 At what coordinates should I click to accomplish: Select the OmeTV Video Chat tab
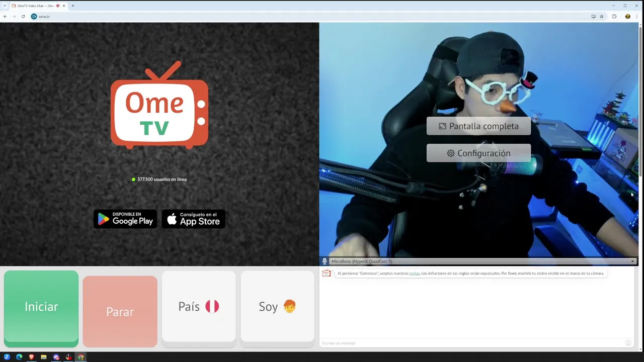(x=38, y=6)
